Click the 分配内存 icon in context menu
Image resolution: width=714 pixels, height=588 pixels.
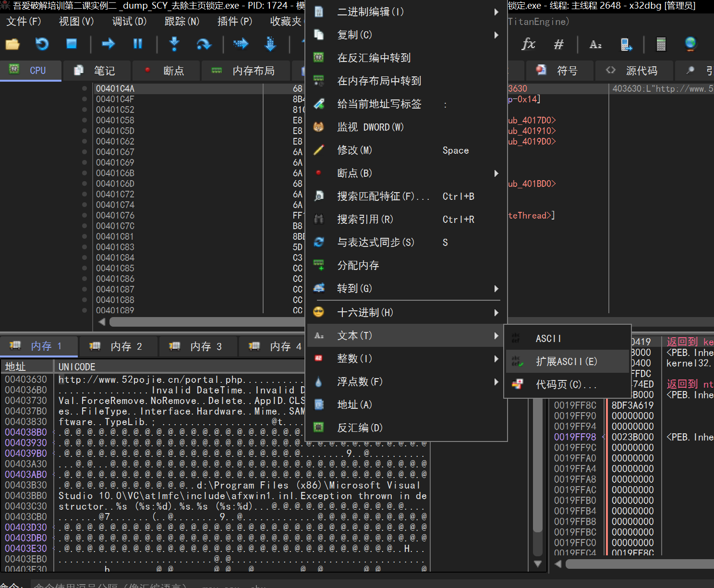(319, 265)
